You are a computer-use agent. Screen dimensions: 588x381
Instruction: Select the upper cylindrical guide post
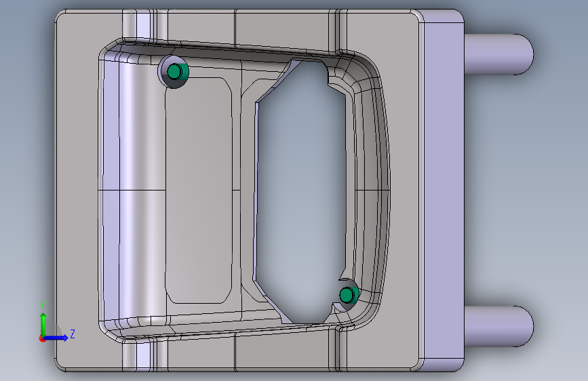(x=498, y=54)
